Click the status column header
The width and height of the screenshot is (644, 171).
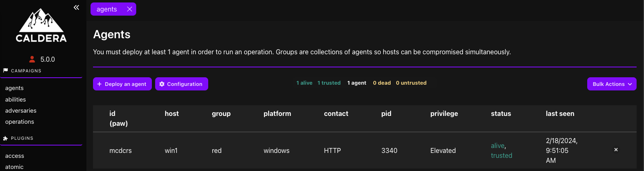coord(501,113)
